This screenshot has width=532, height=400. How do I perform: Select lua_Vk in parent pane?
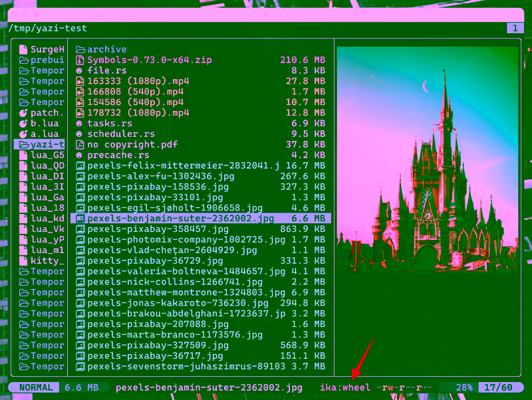pyautogui.click(x=39, y=229)
